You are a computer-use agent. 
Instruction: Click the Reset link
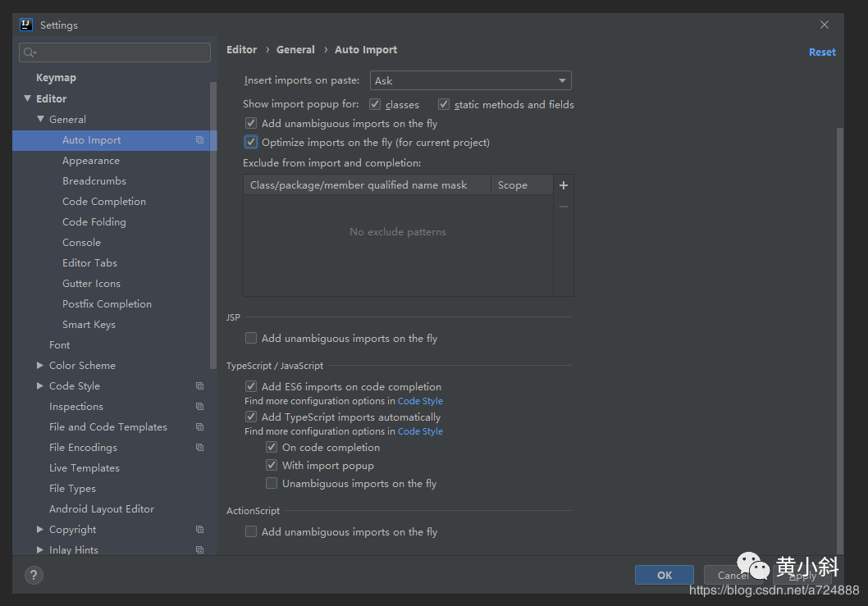coord(822,52)
